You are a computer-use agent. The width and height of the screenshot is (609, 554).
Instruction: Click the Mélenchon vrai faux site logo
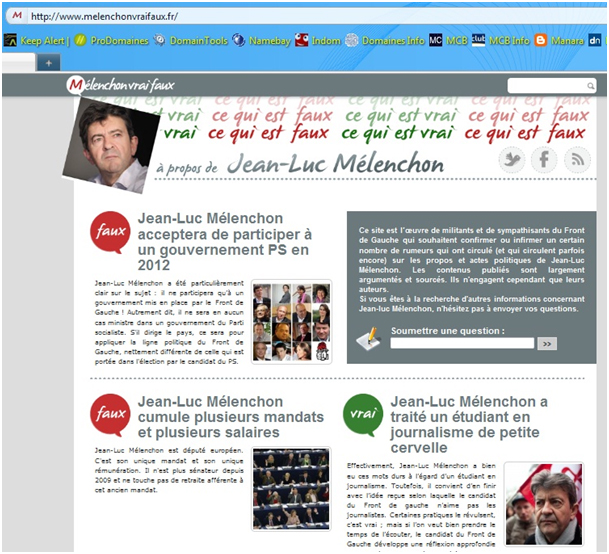120,85
